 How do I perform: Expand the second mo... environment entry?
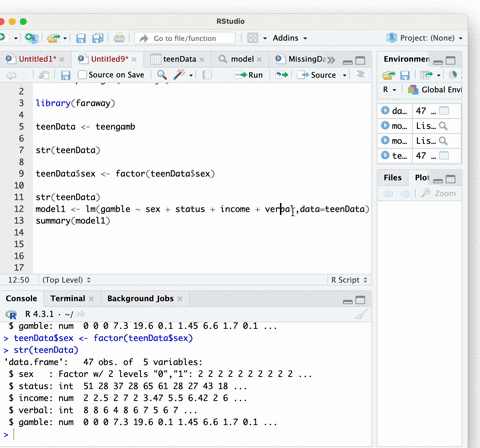point(385,140)
